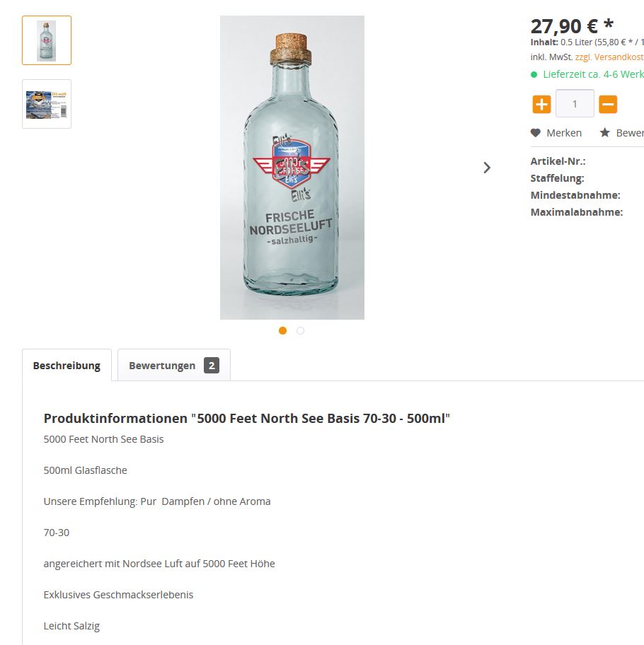Select the first bottle thumbnail
This screenshot has height=645, width=644.
pos(47,40)
